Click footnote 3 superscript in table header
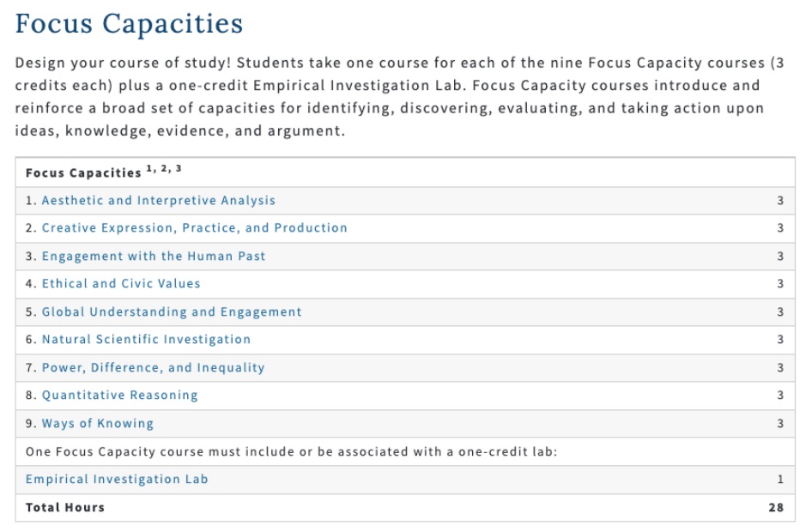This screenshot has width=812, height=532. click(x=178, y=169)
